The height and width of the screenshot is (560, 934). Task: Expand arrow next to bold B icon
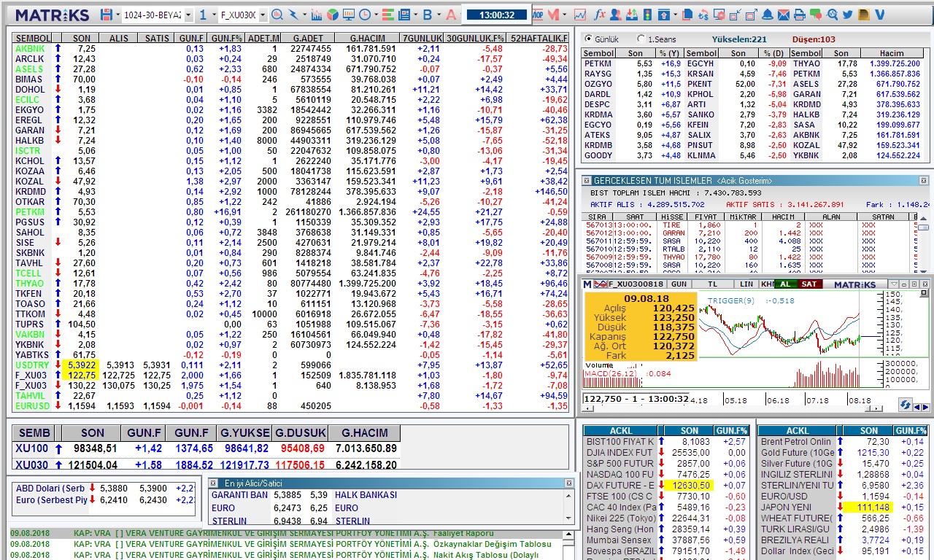tap(439, 15)
